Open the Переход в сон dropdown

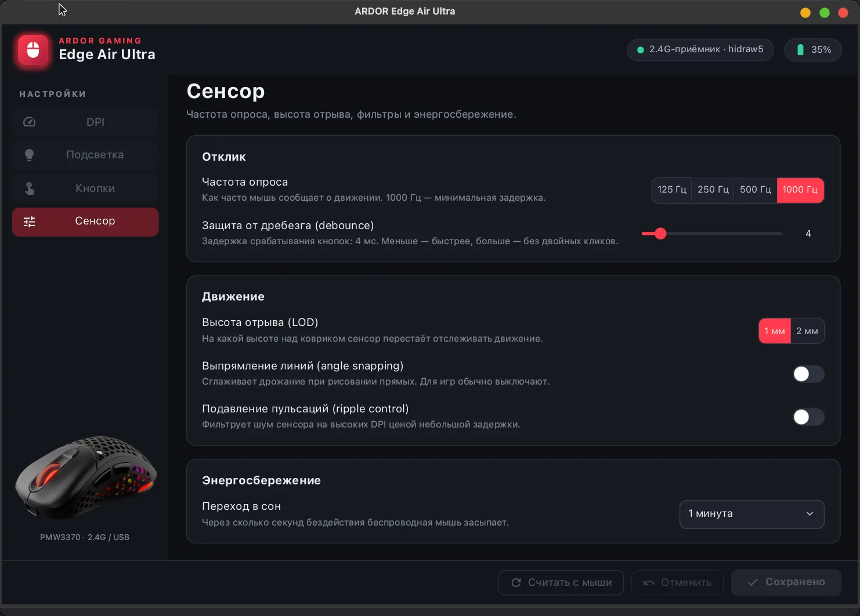[x=751, y=514]
